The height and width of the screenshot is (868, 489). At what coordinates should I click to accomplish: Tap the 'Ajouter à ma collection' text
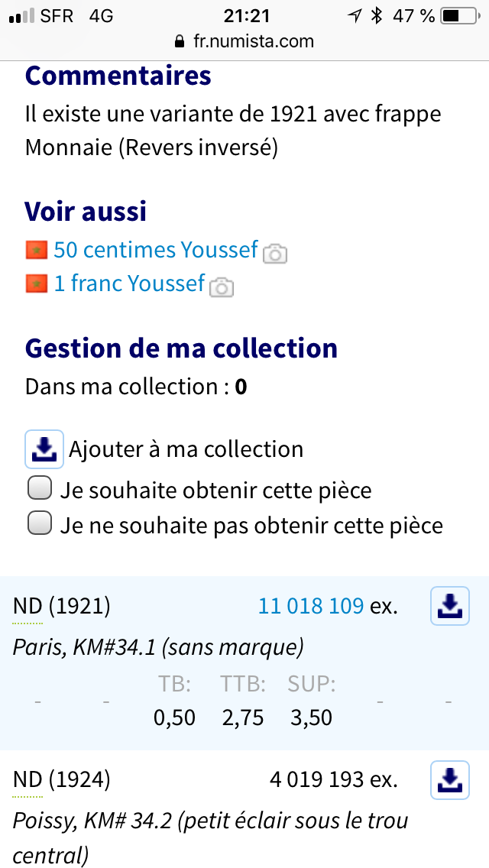[186, 449]
